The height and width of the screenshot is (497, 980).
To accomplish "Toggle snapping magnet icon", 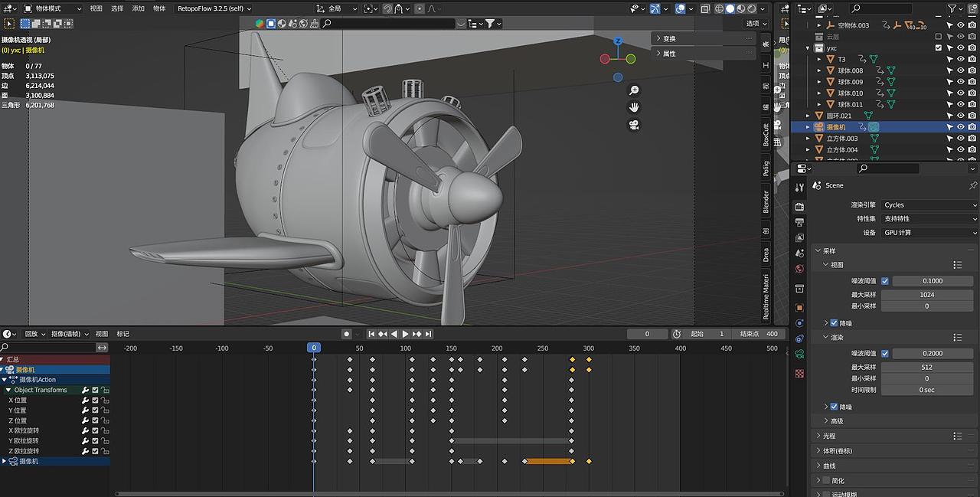I will 388,8.
